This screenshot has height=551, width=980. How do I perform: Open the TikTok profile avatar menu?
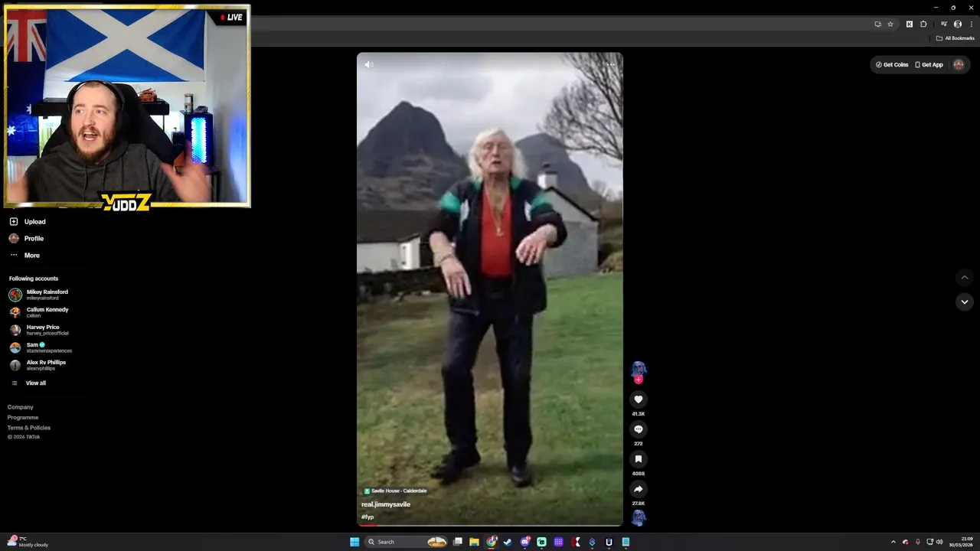coord(959,65)
